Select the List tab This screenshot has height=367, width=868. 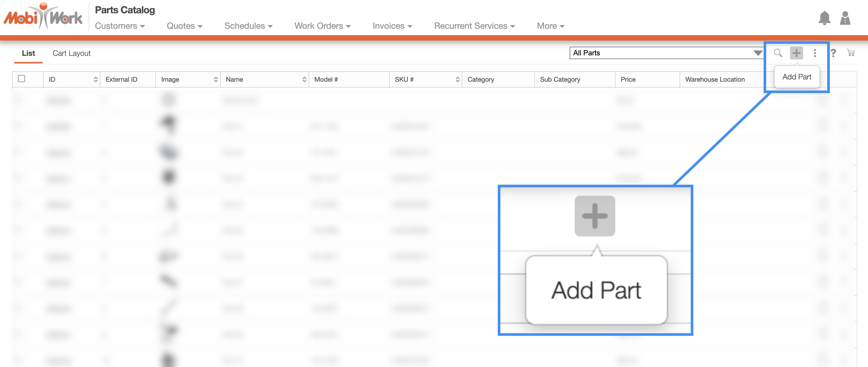click(x=28, y=53)
